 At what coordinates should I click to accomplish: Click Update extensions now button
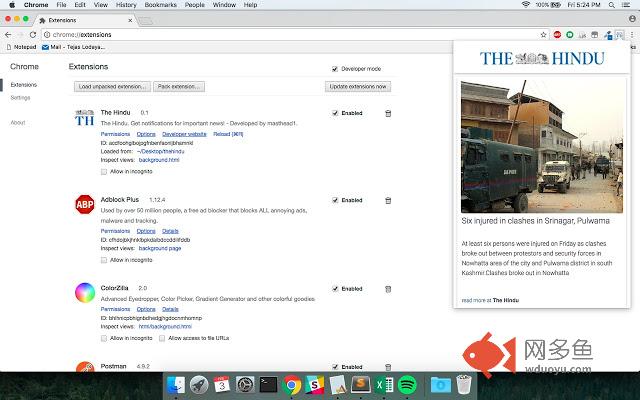coord(357,86)
